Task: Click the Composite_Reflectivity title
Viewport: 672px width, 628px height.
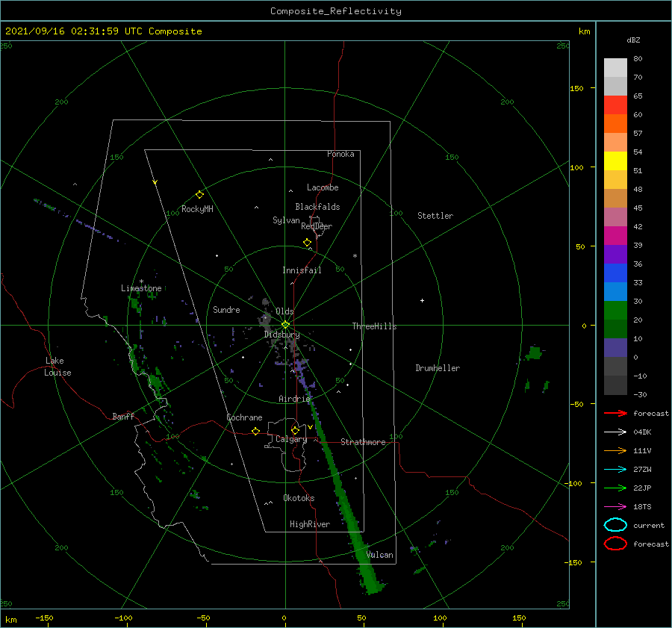Action: tap(336, 11)
